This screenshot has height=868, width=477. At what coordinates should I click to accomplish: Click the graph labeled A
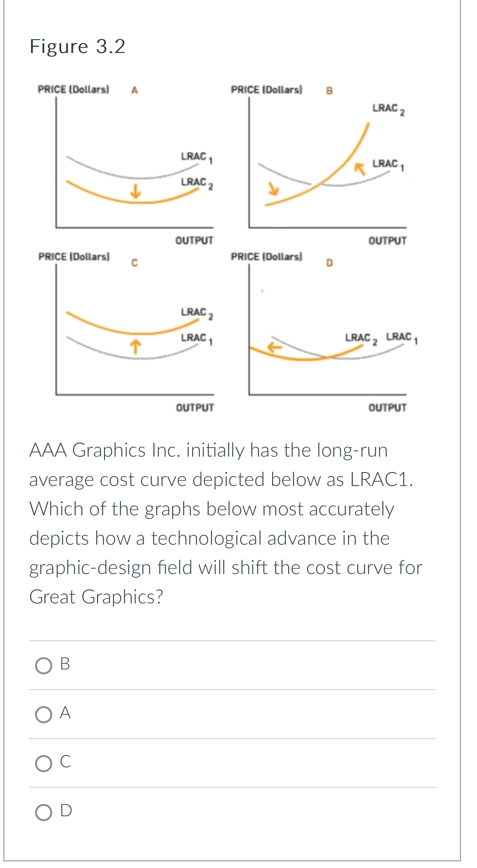(x=135, y=163)
